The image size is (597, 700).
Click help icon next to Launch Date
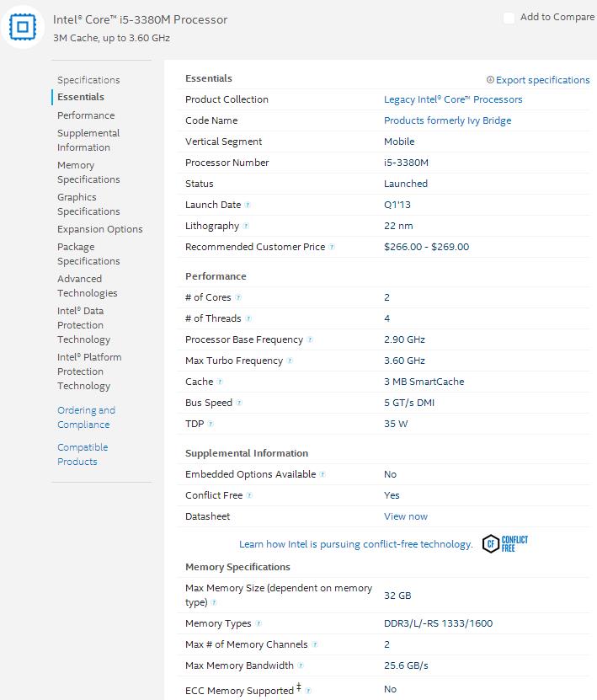tap(248, 205)
